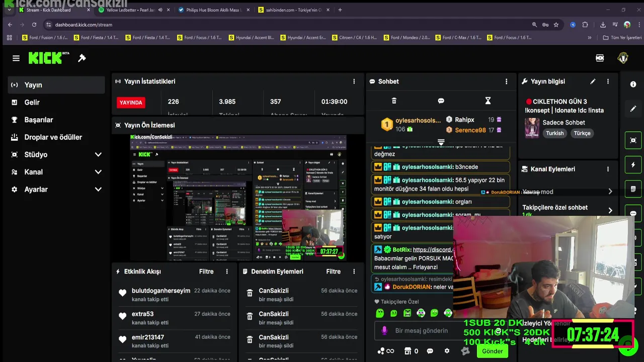This screenshot has width=644, height=362.
Task: Open Takipçilere özel sohbet chevron
Action: click(x=610, y=210)
